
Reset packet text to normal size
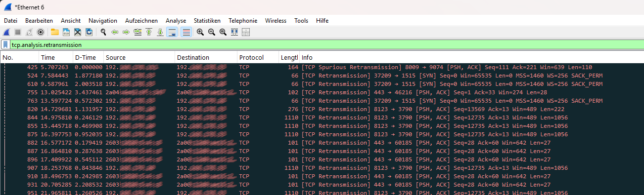tap(223, 32)
